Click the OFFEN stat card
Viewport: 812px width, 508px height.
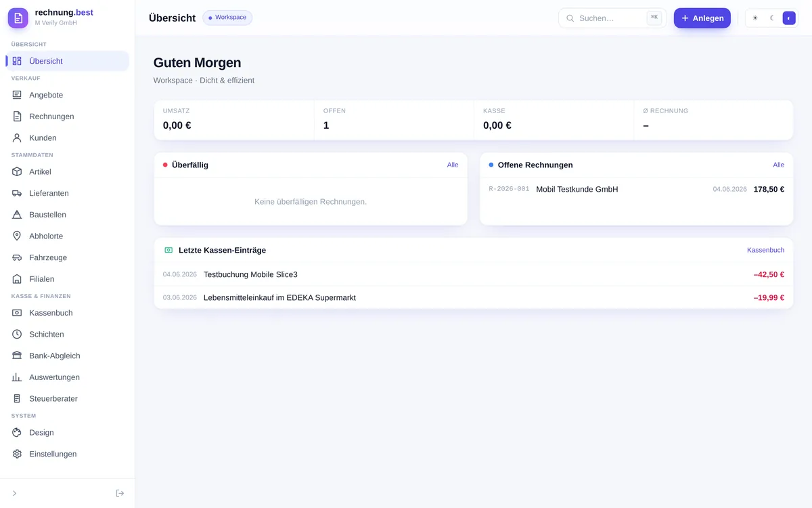click(394, 120)
